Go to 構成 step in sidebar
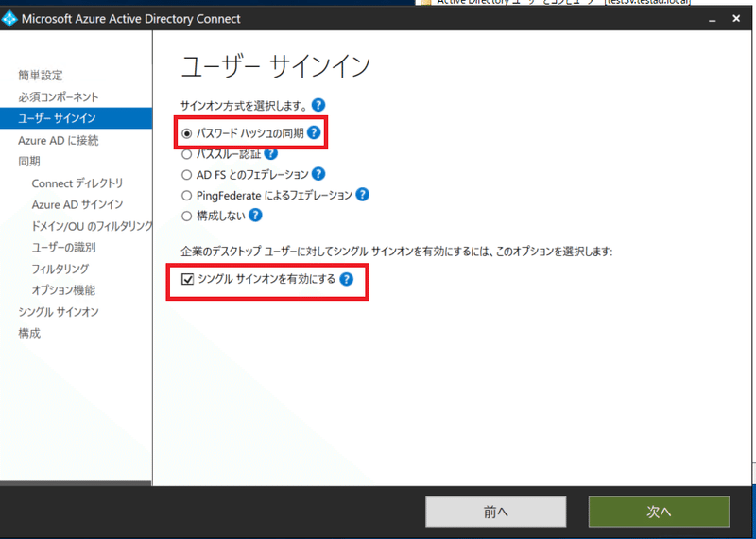The image size is (756, 539). click(29, 333)
